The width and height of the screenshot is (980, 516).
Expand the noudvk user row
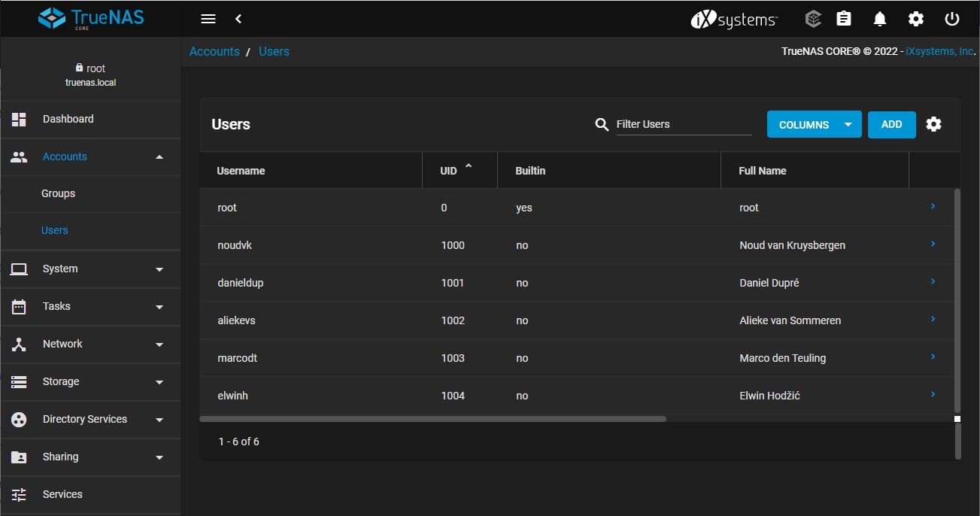click(933, 244)
